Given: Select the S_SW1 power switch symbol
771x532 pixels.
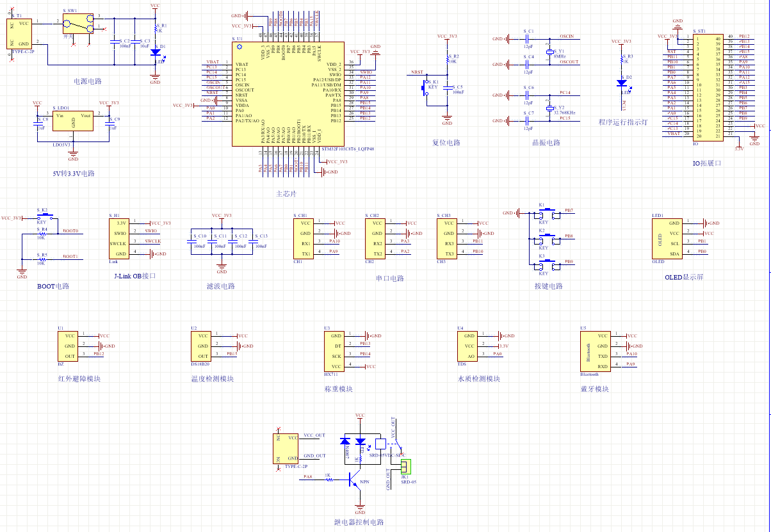Looking at the screenshot, I should pos(79,24).
